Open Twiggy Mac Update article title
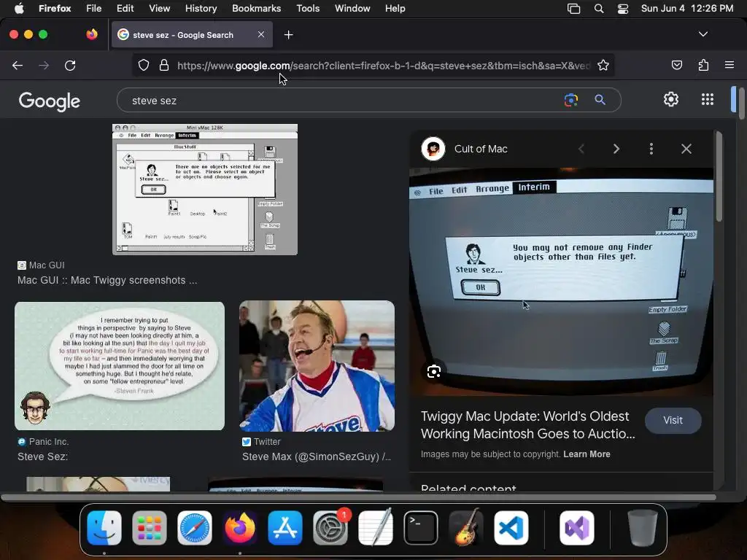Image resolution: width=747 pixels, height=560 pixels. [x=528, y=425]
